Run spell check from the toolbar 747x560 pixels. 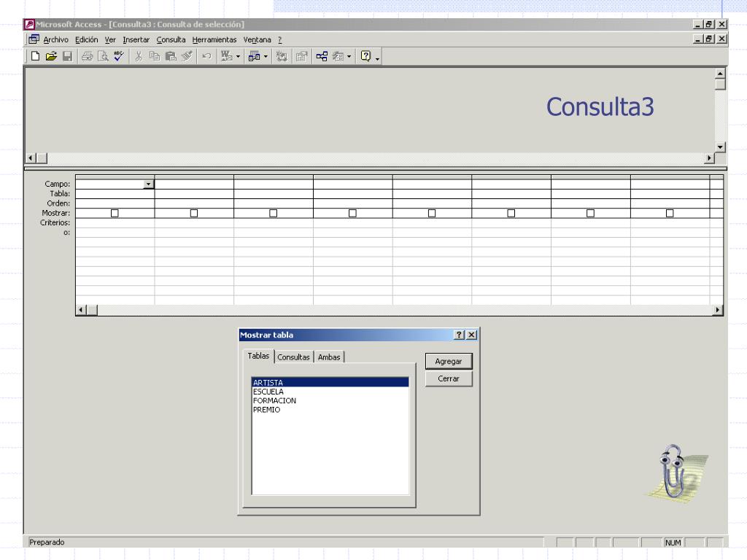(x=117, y=56)
